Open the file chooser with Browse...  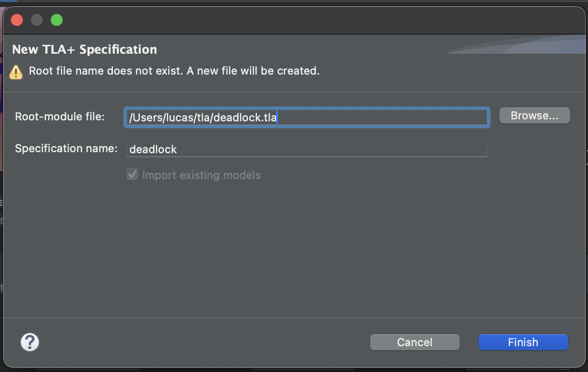tap(534, 115)
